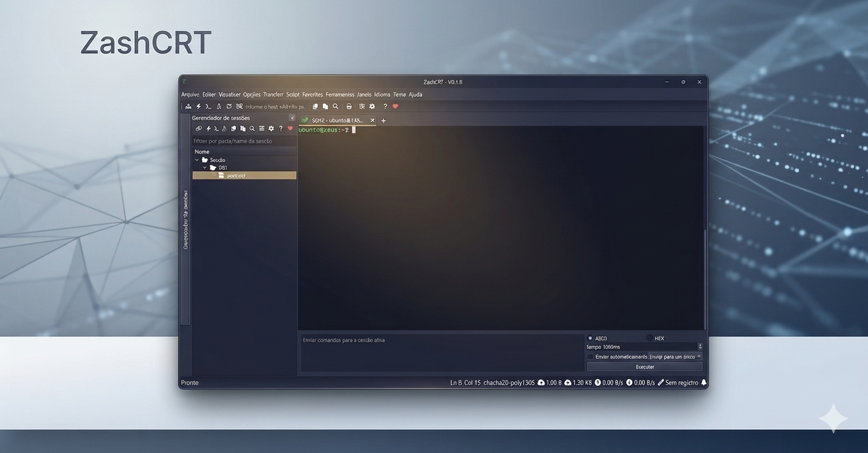Click the Pronto status text
The width and height of the screenshot is (868, 453).
tap(190, 383)
